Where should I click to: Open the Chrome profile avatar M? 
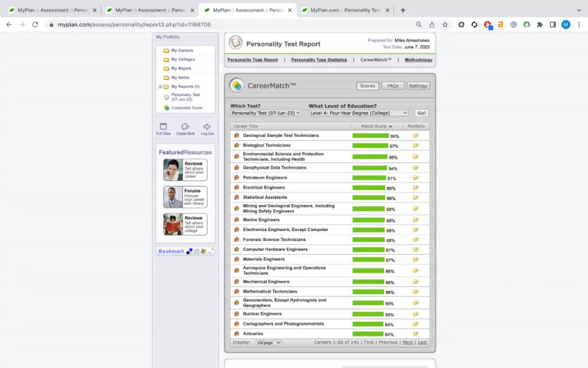[566, 24]
